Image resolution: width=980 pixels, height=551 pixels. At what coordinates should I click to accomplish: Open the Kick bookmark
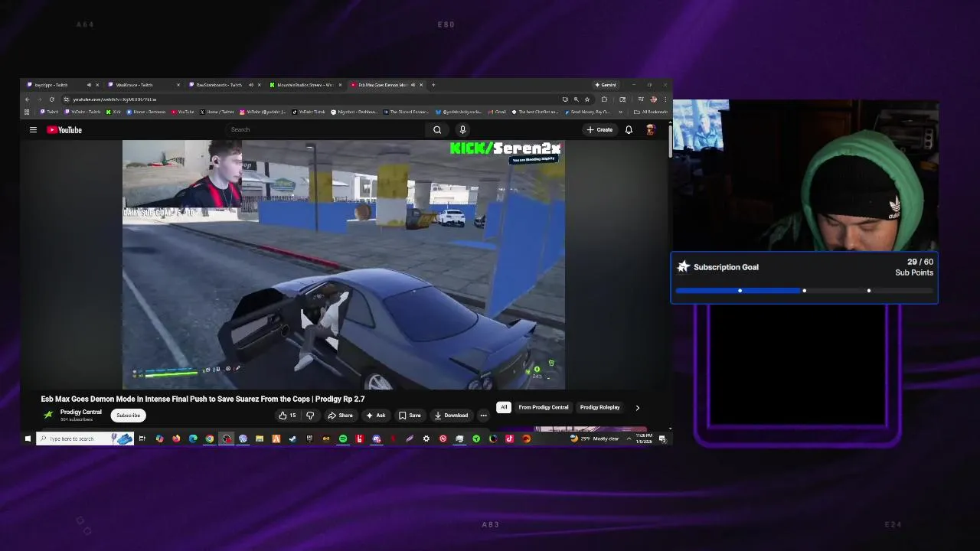113,112
